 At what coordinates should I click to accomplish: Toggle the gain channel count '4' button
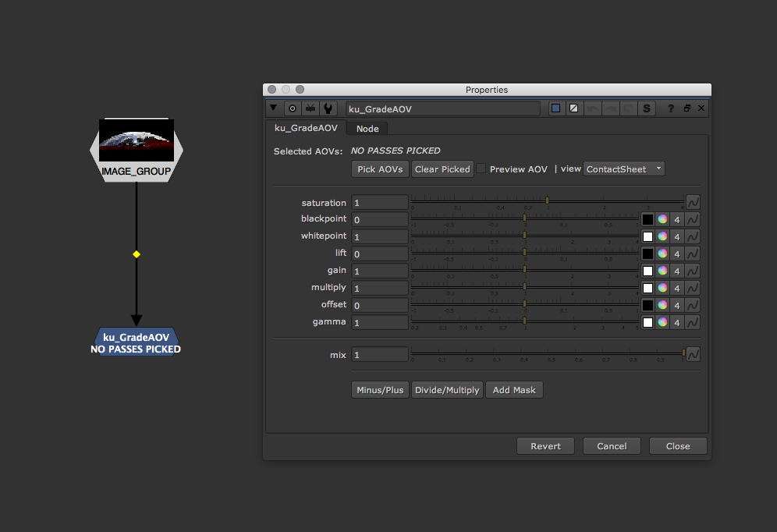point(677,271)
